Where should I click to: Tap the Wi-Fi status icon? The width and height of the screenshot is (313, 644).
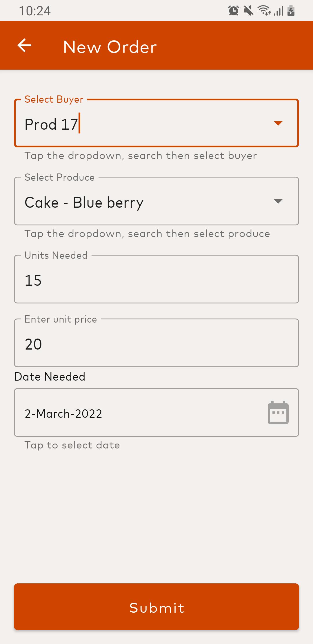[264, 10]
